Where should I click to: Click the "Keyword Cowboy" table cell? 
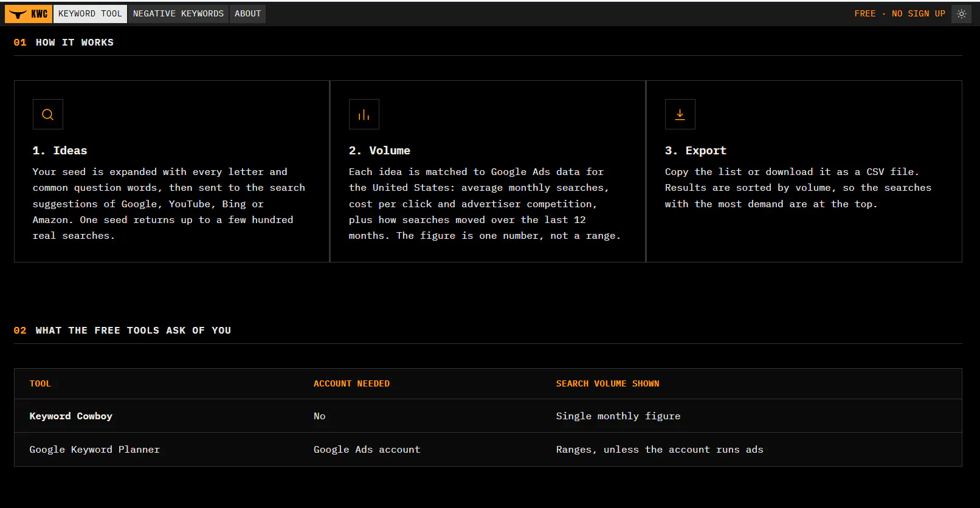click(x=71, y=416)
